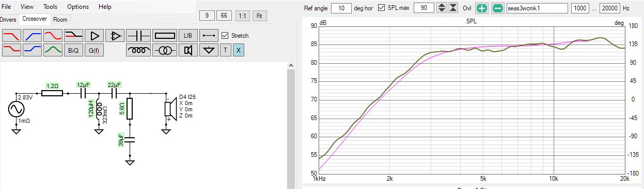Add a buffer amplifier triangle block

(x=94, y=36)
